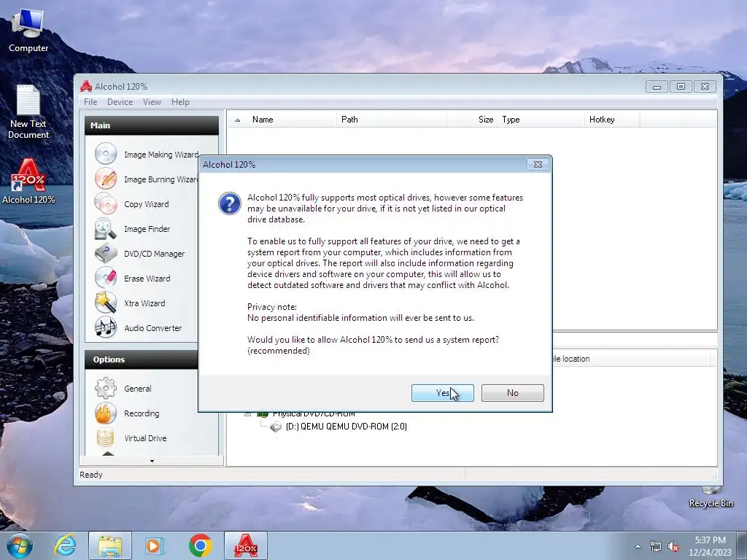
Task: Launch the Erase Wizard icon
Action: click(106, 278)
